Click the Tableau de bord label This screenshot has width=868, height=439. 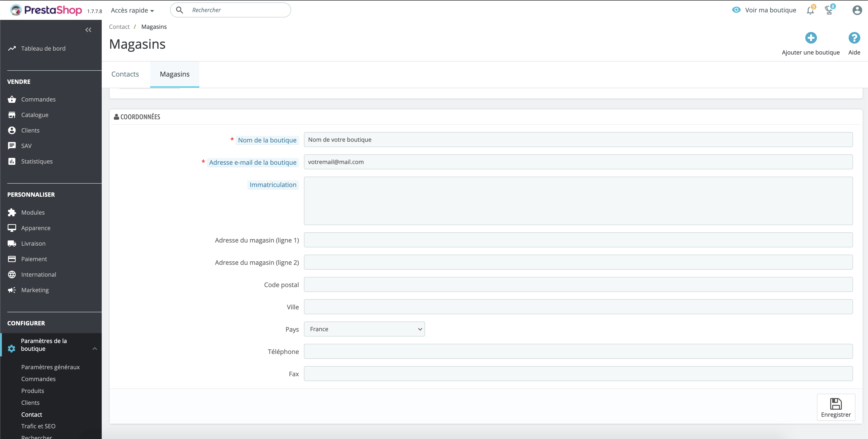click(x=43, y=48)
